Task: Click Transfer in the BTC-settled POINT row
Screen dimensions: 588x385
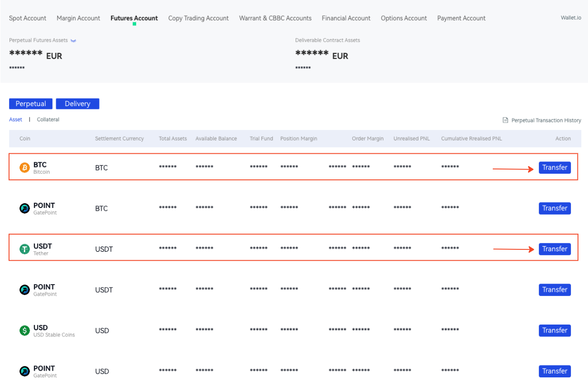Action: [555, 208]
